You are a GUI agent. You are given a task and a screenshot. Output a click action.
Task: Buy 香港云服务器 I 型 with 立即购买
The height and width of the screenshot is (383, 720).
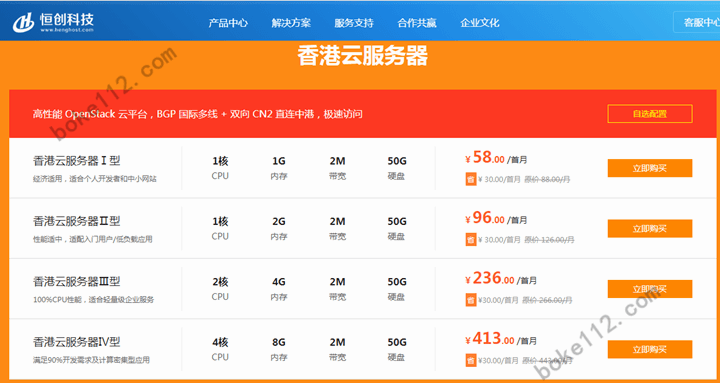(650, 168)
